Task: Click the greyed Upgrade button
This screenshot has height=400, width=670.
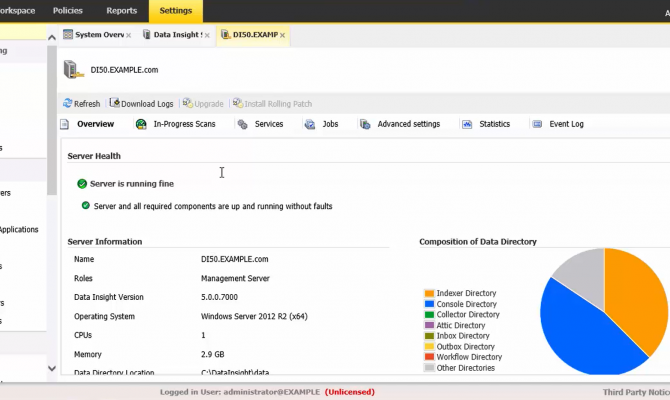Action: click(x=209, y=104)
